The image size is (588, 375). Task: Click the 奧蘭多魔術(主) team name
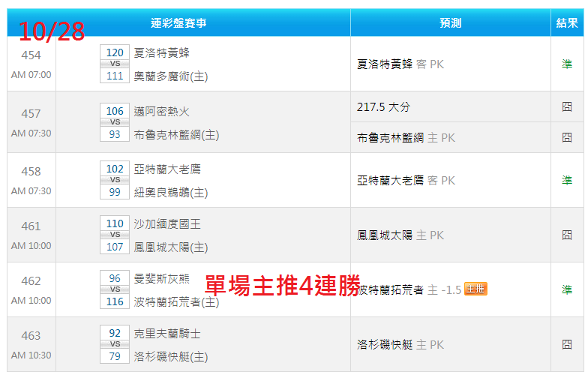coord(171,76)
